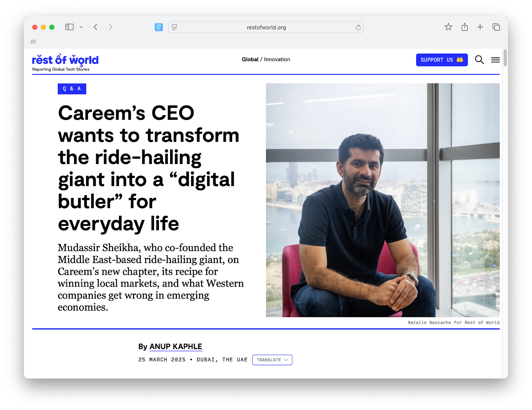Screen dimensions: 532x410
Task: Open the Global section link
Action: click(250, 59)
